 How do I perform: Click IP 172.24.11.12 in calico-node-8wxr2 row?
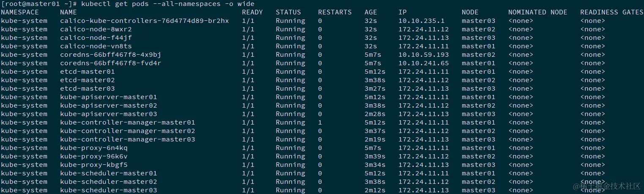click(424, 29)
